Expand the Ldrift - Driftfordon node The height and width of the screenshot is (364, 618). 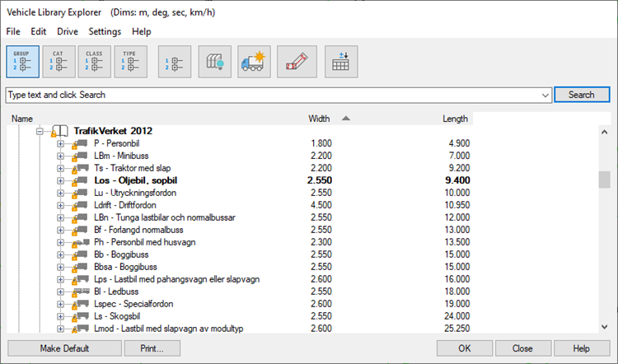60,206
